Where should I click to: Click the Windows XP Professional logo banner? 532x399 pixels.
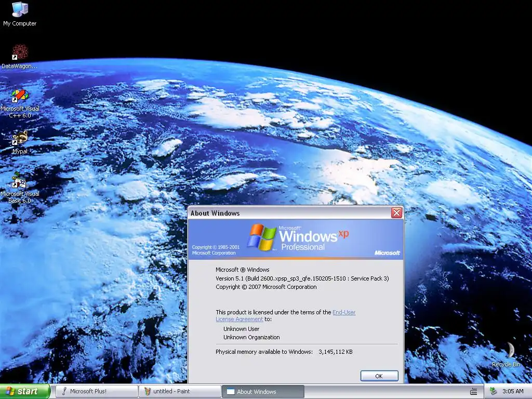[x=296, y=240]
